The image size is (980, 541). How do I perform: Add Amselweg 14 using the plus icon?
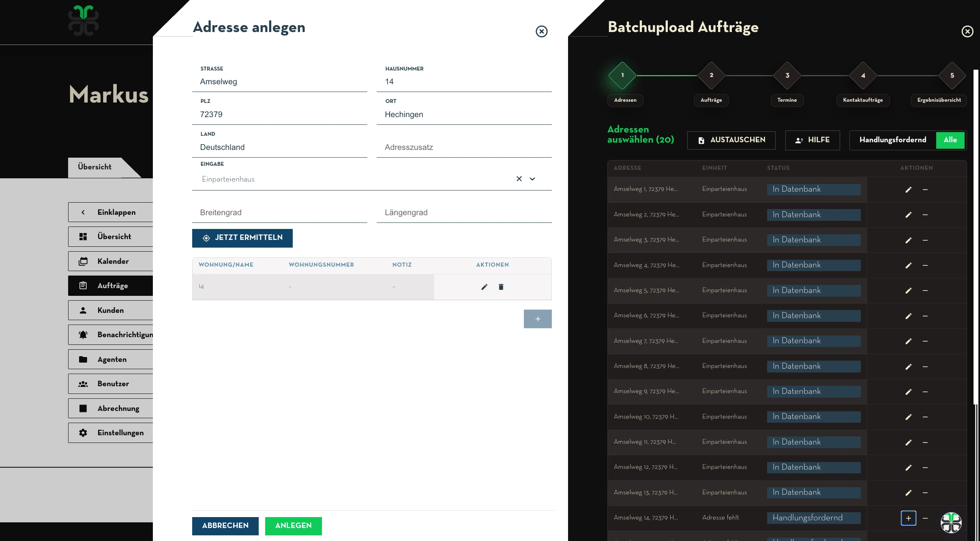click(909, 518)
